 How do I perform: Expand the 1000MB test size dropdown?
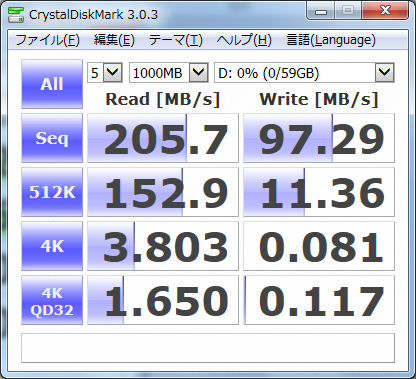(x=199, y=72)
